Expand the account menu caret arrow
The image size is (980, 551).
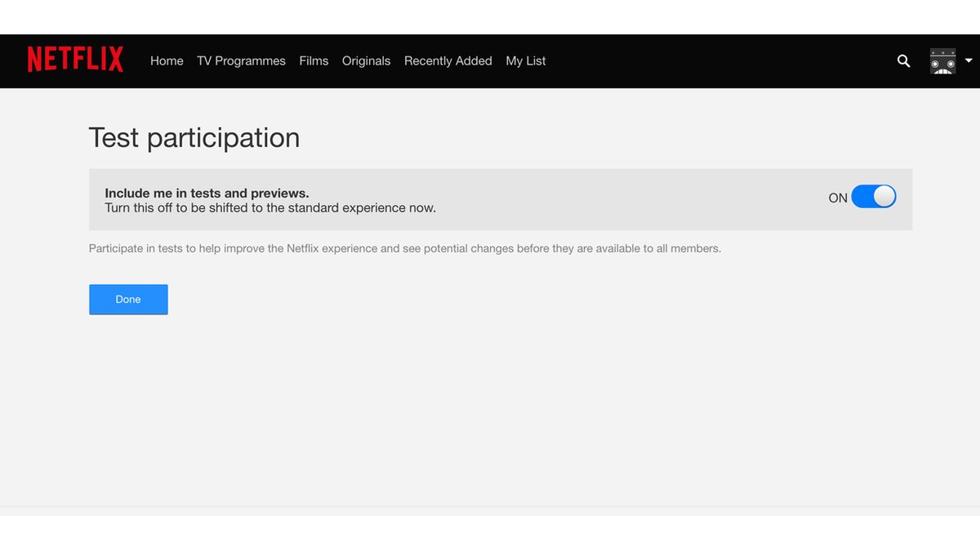pyautogui.click(x=969, y=60)
